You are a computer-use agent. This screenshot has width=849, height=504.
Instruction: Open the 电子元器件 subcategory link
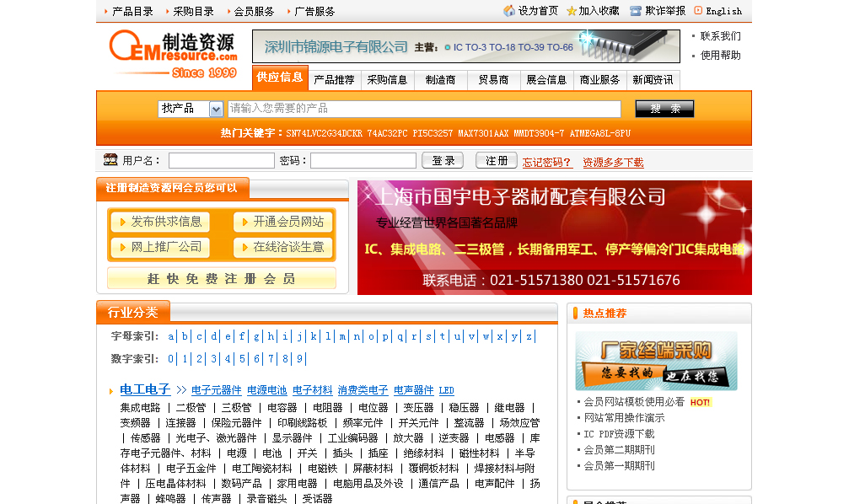tap(216, 390)
